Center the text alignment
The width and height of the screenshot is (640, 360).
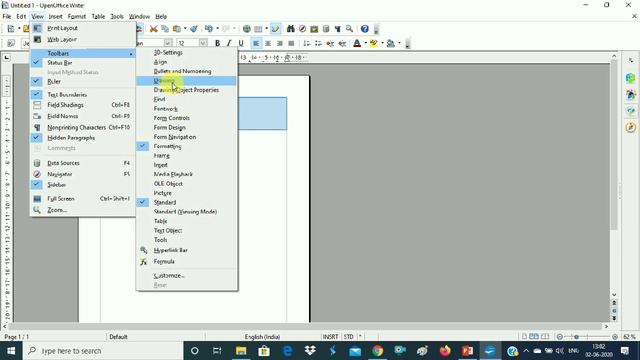click(268, 43)
